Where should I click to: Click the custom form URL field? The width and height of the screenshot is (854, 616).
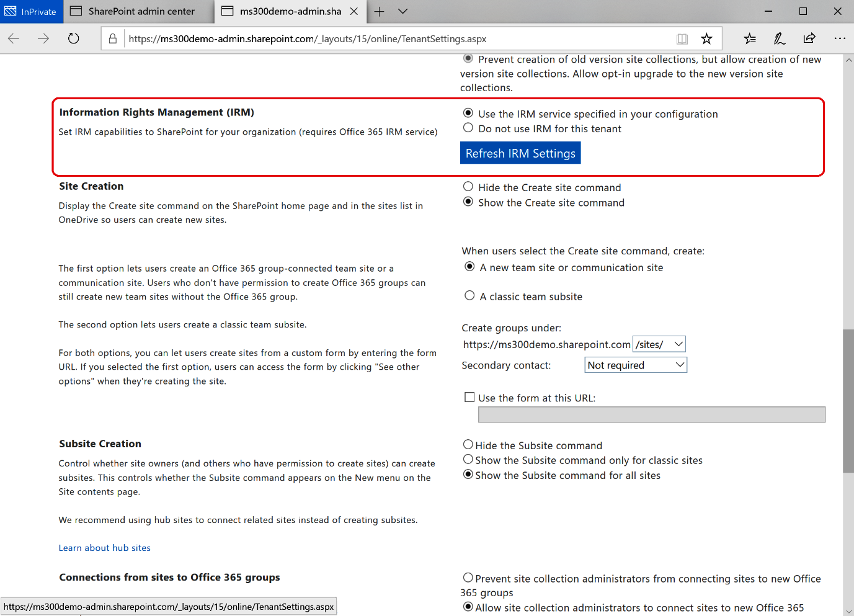652,414
